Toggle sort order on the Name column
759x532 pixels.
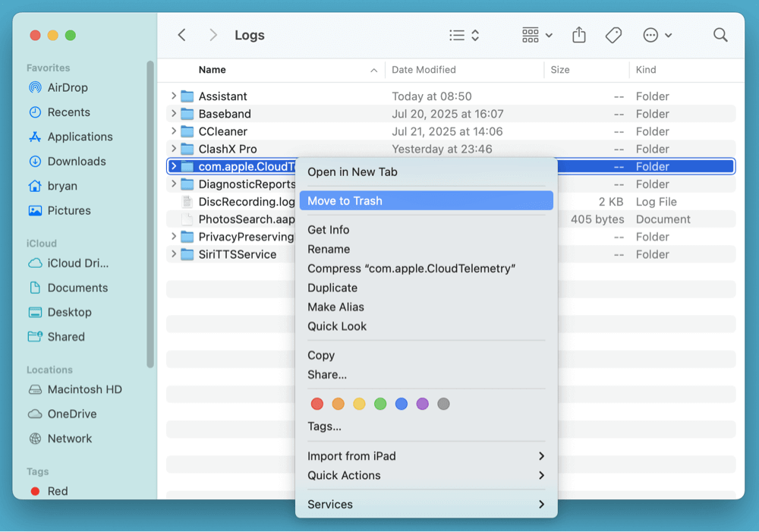[x=213, y=69]
